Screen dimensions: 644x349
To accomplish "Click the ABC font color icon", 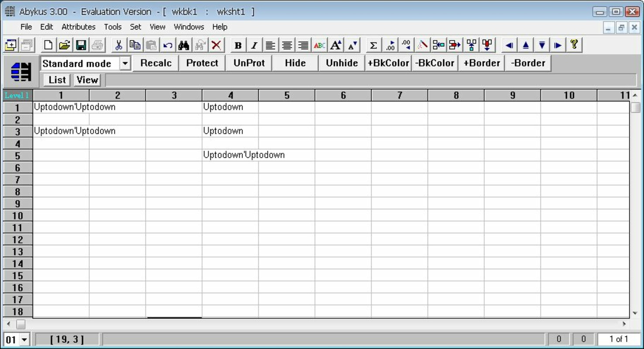I will point(319,45).
